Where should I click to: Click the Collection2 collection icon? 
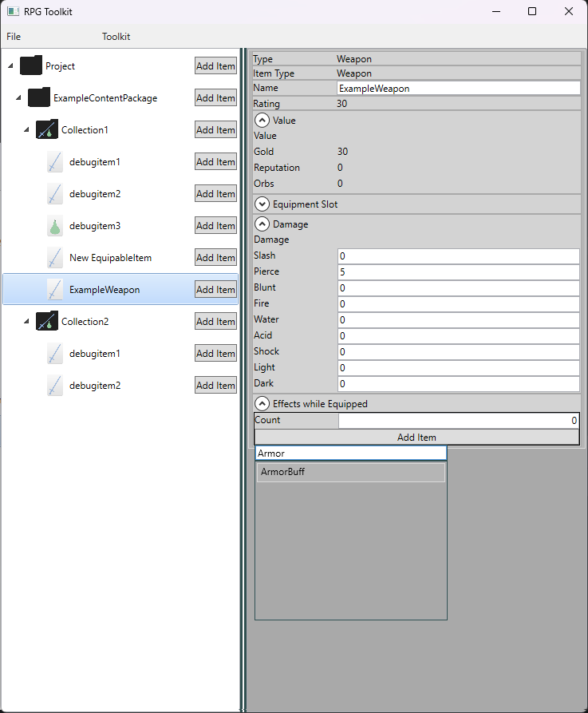coord(47,322)
